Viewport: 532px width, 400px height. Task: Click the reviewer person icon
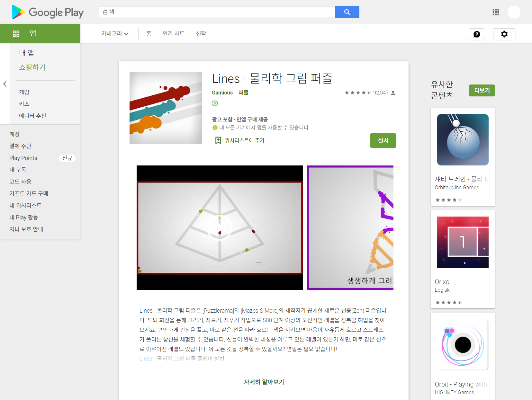coord(393,93)
